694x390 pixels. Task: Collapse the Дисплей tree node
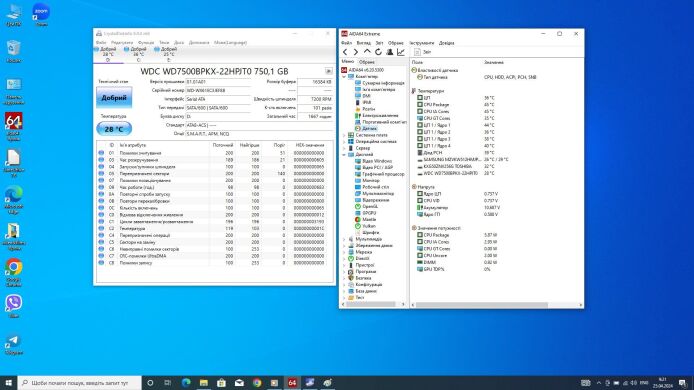tap(344, 154)
